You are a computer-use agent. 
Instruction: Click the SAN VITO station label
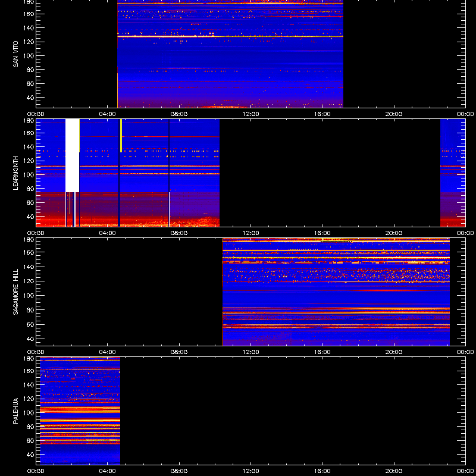(x=16, y=54)
